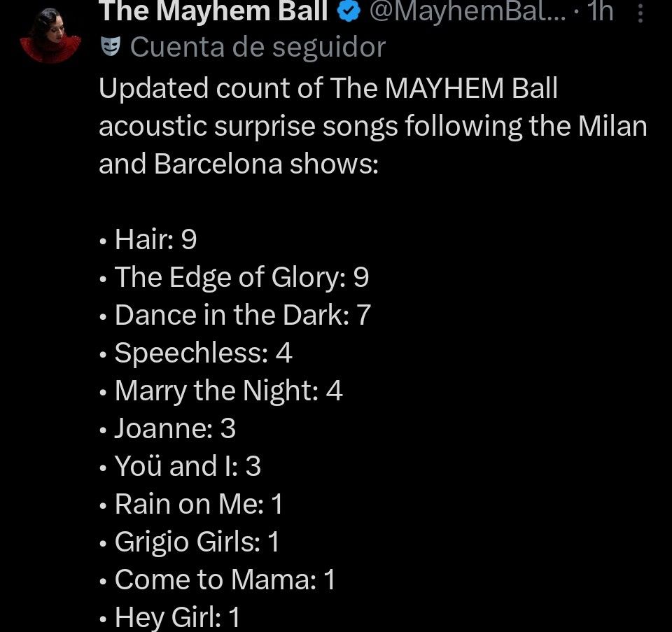Click the 'Come to Mama: 1' entry

(x=225, y=580)
